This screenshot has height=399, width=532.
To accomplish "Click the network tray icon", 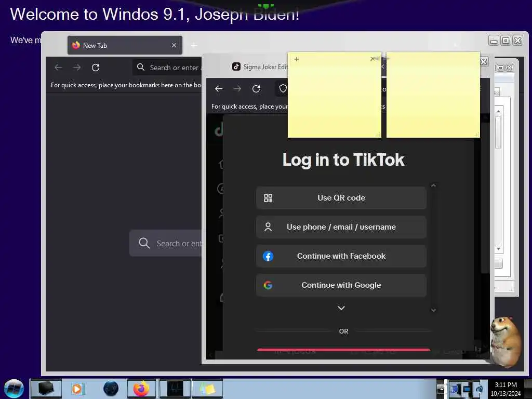I will tap(467, 389).
